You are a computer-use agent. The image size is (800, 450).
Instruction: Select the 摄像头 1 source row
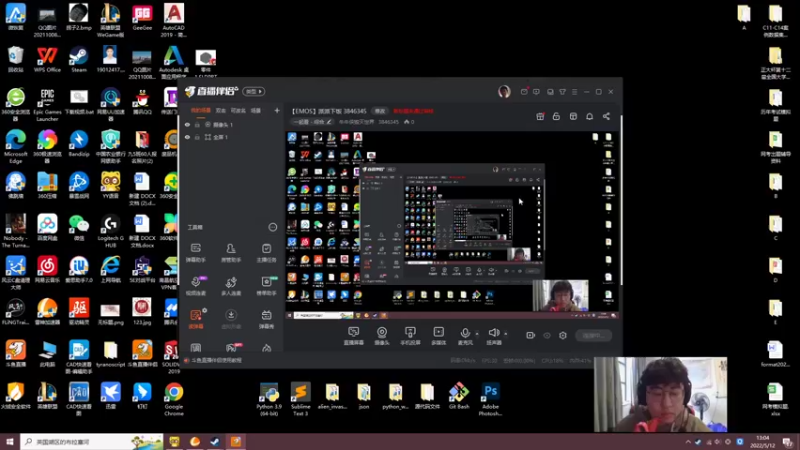click(x=232, y=124)
